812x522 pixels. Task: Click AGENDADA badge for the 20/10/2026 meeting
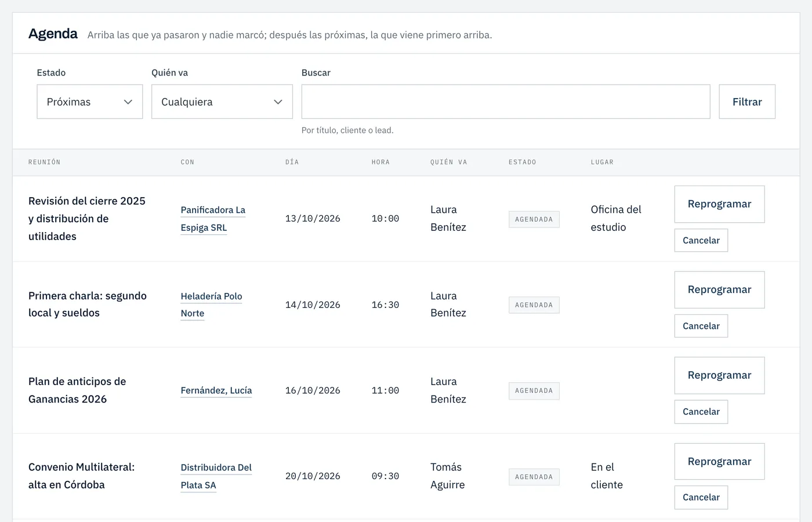click(x=534, y=477)
